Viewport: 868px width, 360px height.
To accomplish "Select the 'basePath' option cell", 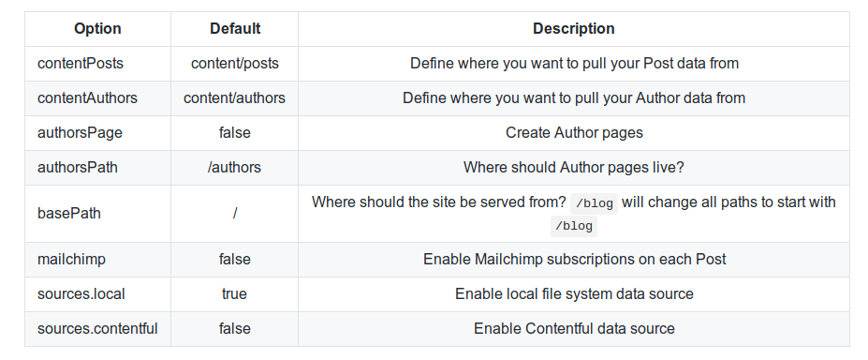I will [97, 213].
